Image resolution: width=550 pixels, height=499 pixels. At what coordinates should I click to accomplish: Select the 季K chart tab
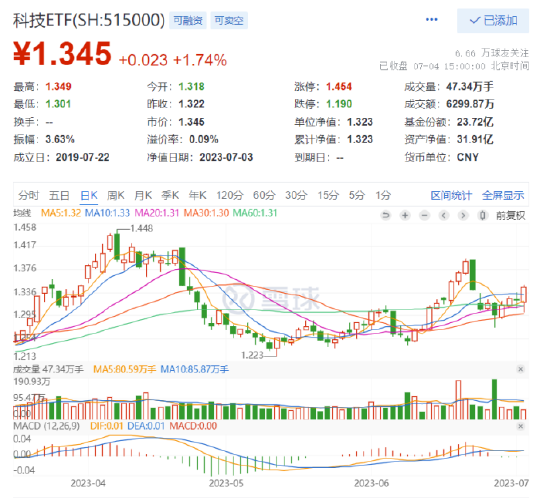pyautogui.click(x=170, y=195)
